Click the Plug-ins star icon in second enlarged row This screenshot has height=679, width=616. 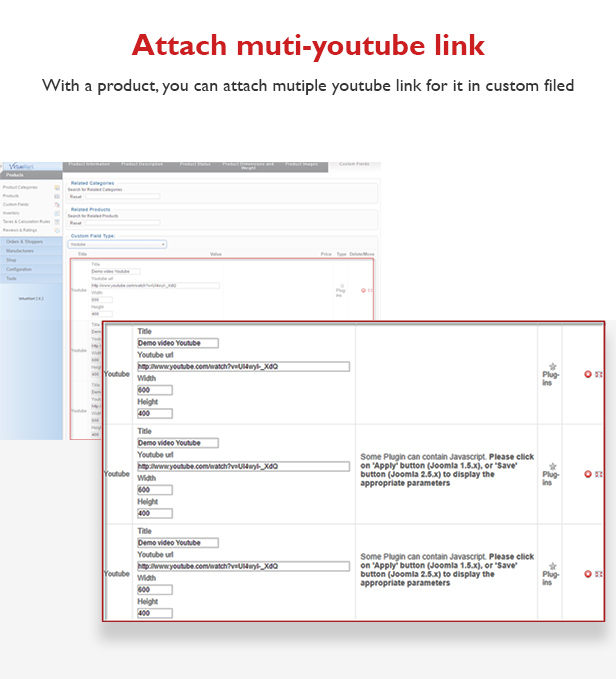tap(552, 466)
